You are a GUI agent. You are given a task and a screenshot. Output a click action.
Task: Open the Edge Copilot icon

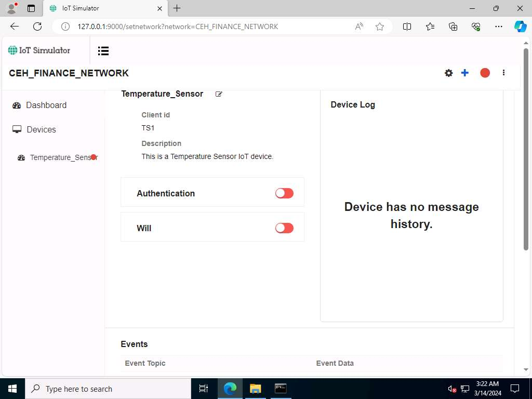[520, 26]
